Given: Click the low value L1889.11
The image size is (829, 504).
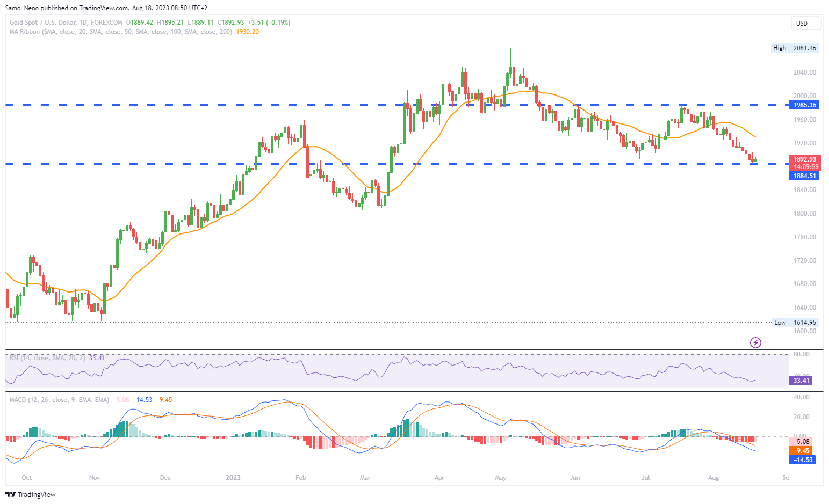Looking at the screenshot, I should [x=200, y=23].
